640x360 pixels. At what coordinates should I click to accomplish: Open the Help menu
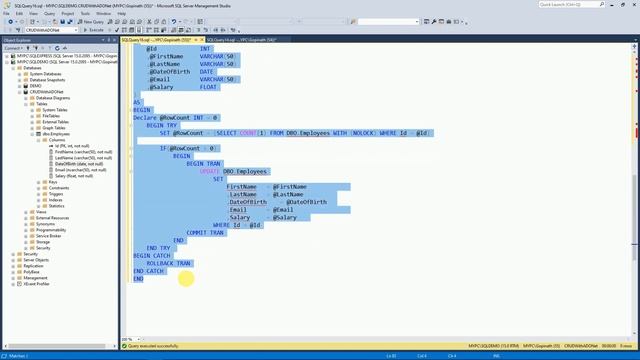pyautogui.click(x=122, y=13)
